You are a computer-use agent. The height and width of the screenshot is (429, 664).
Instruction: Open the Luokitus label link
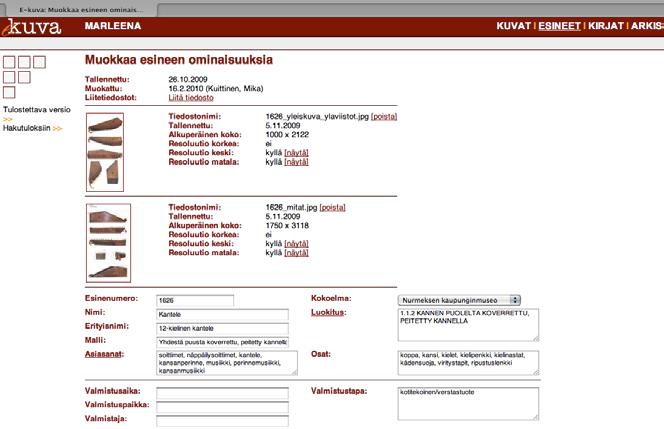[327, 313]
